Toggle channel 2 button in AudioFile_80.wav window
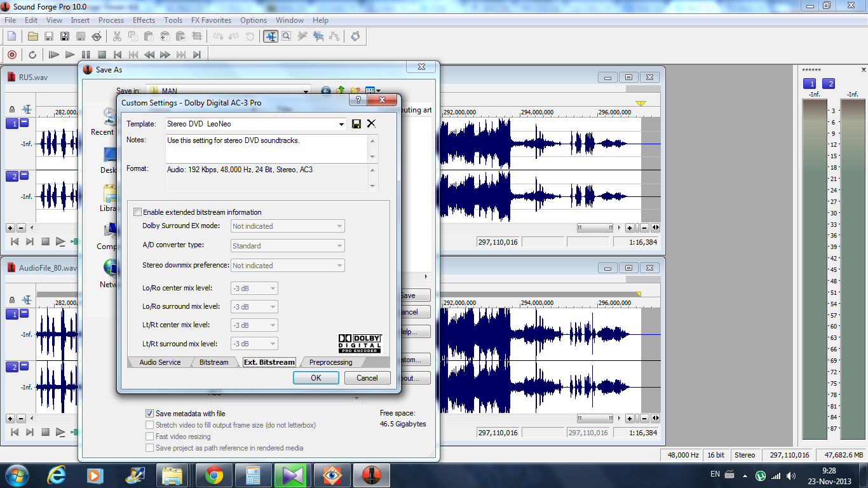Screen dimensions: 868x488 pos(12,367)
